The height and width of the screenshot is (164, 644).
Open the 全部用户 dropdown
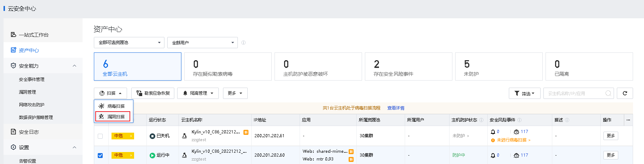click(x=203, y=43)
